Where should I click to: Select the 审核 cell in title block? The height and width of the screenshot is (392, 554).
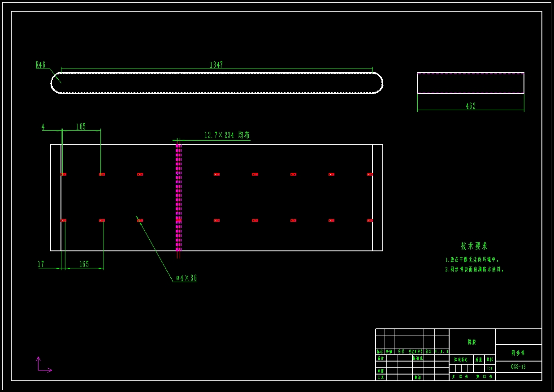(381, 371)
